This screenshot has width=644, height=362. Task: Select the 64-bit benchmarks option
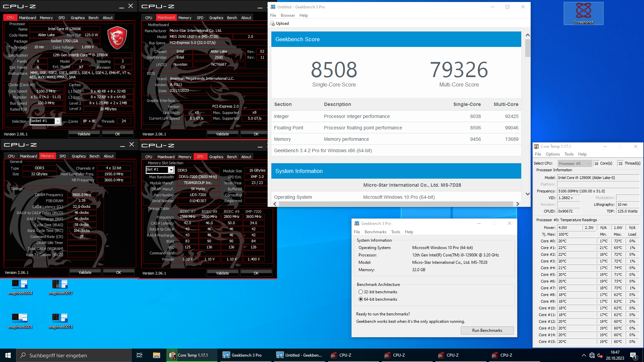[x=361, y=299]
